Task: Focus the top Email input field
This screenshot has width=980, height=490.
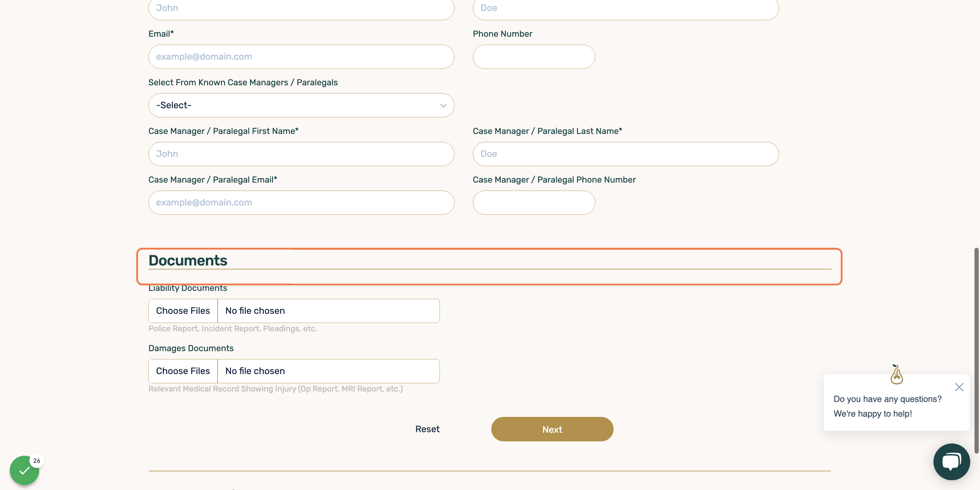Action: 301,57
